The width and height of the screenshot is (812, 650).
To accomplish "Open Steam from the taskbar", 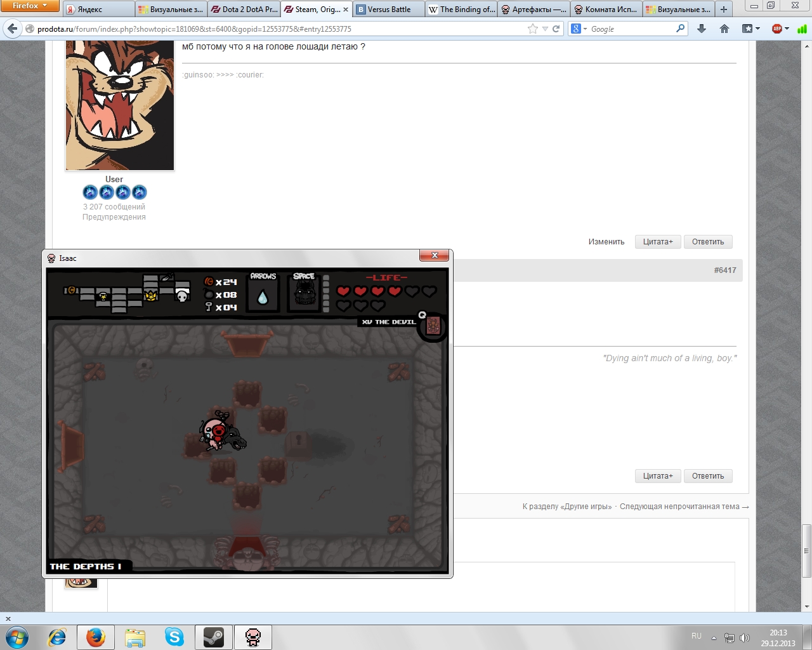I will point(213,637).
